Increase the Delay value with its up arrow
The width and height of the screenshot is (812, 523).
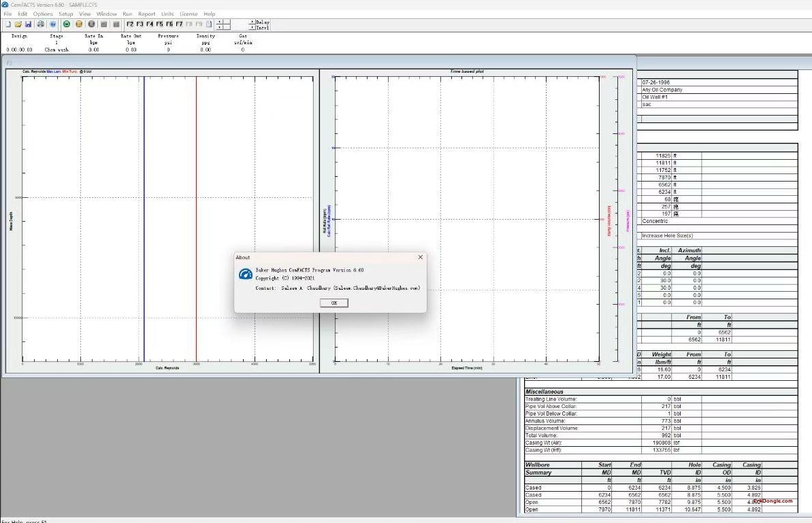[x=252, y=21]
